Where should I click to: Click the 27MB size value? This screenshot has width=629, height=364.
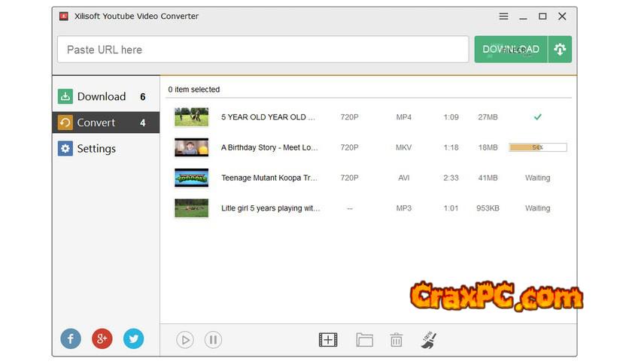(488, 117)
